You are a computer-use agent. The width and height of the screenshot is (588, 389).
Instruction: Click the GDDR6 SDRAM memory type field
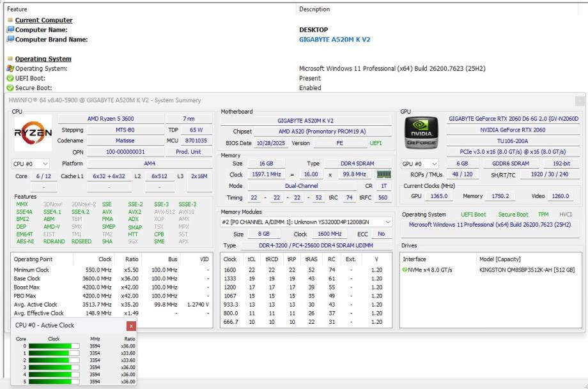[511, 164]
